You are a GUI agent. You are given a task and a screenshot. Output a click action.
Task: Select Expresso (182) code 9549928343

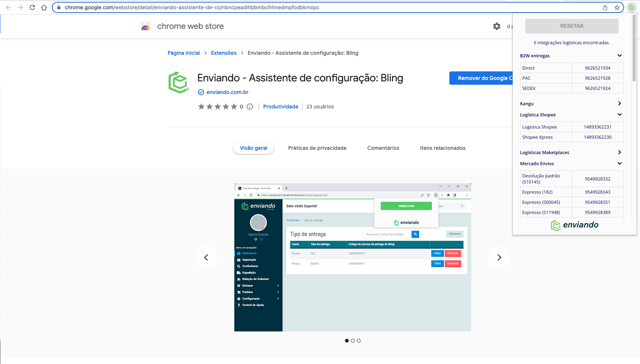click(597, 192)
